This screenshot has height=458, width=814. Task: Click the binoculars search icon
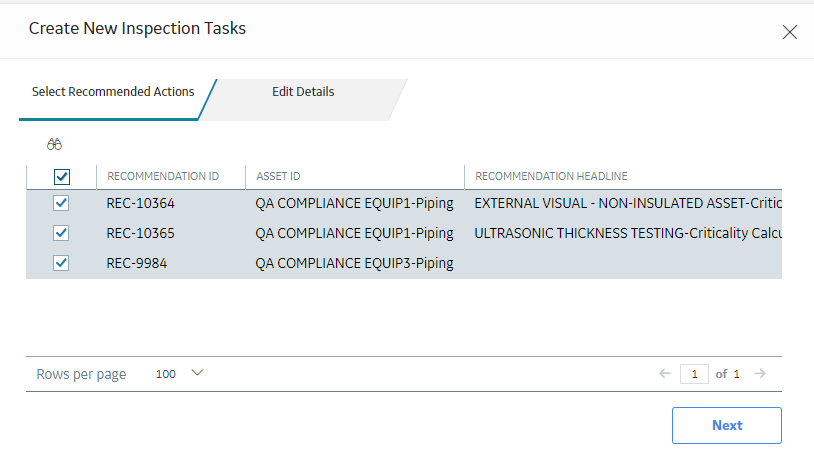[x=54, y=144]
